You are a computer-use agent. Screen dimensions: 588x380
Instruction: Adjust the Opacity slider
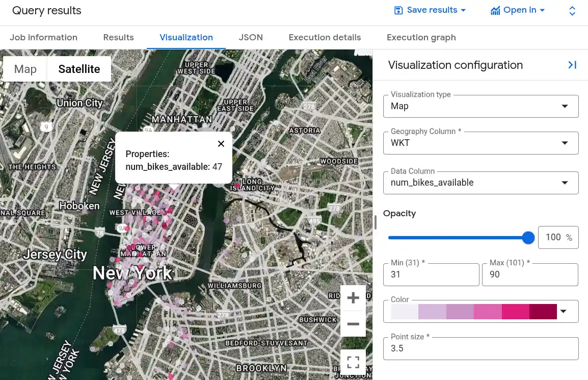[x=528, y=237]
